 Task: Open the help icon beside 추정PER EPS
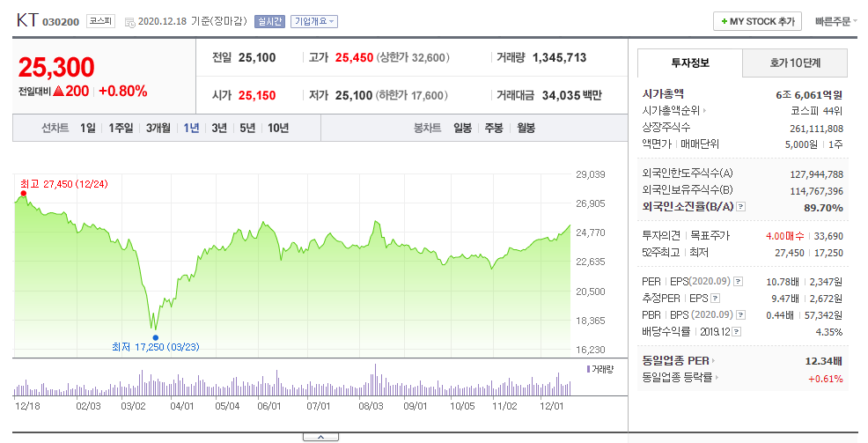pyautogui.click(x=715, y=298)
